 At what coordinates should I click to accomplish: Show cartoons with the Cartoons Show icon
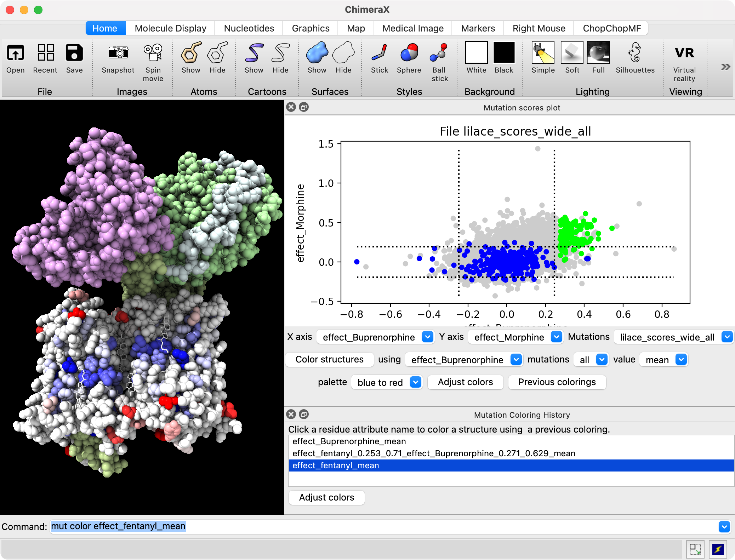pyautogui.click(x=254, y=53)
